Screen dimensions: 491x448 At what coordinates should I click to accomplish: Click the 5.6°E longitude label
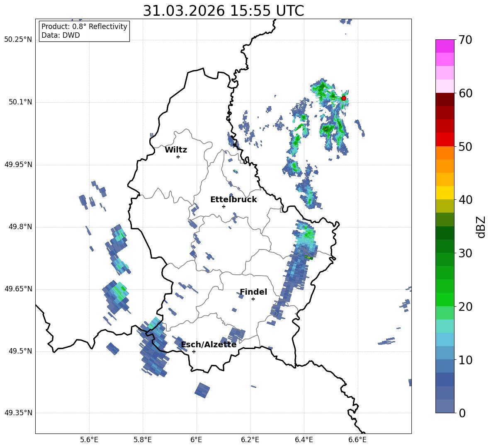tap(89, 440)
